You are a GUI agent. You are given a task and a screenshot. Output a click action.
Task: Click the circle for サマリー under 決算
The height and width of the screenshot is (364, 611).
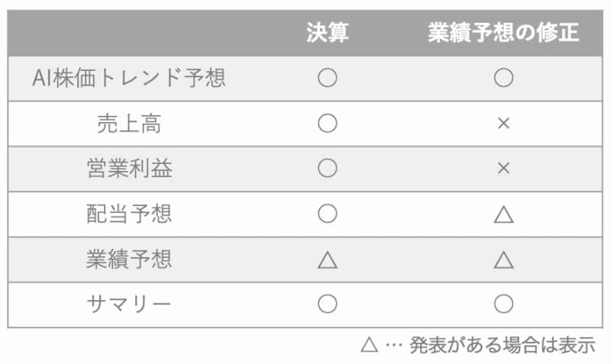point(327,304)
